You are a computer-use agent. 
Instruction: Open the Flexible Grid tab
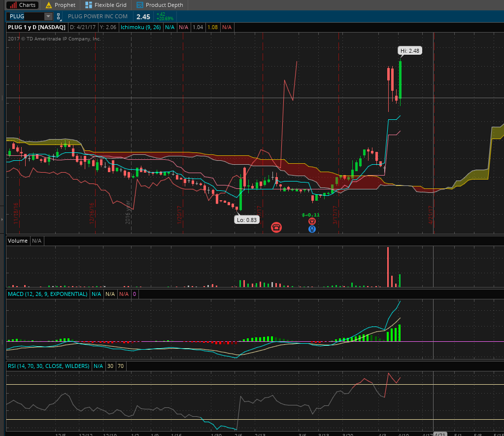pos(105,5)
